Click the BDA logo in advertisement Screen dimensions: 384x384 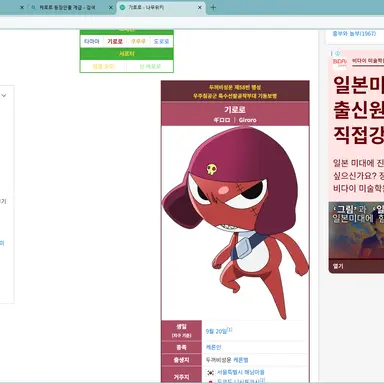(x=340, y=62)
